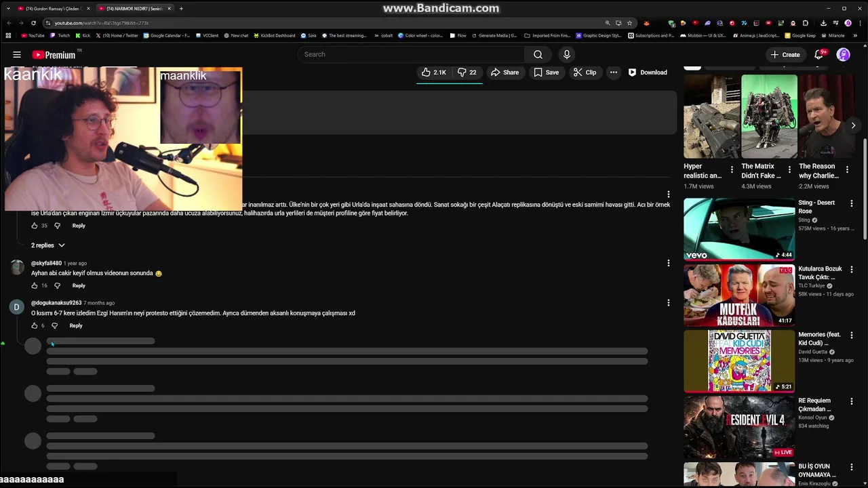Go to YouTube Premium home logo
The height and width of the screenshot is (488, 868).
[54, 54]
